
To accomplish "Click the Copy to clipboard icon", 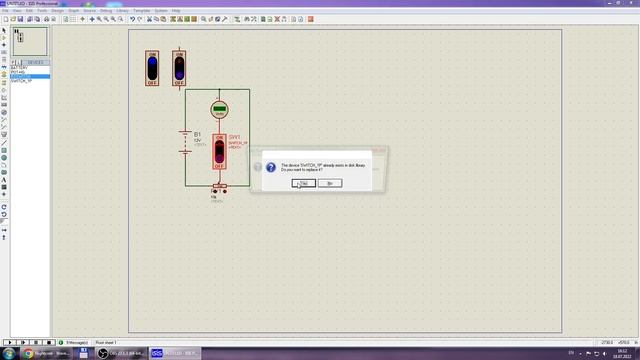I will [156, 19].
